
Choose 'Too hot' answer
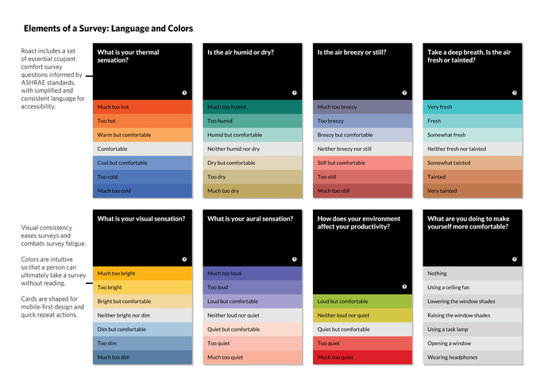pos(143,121)
